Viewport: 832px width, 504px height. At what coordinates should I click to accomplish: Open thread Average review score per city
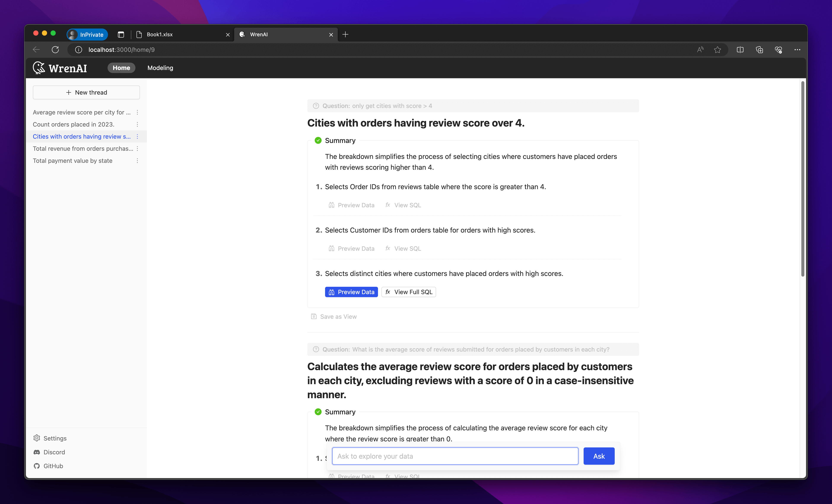(x=82, y=113)
